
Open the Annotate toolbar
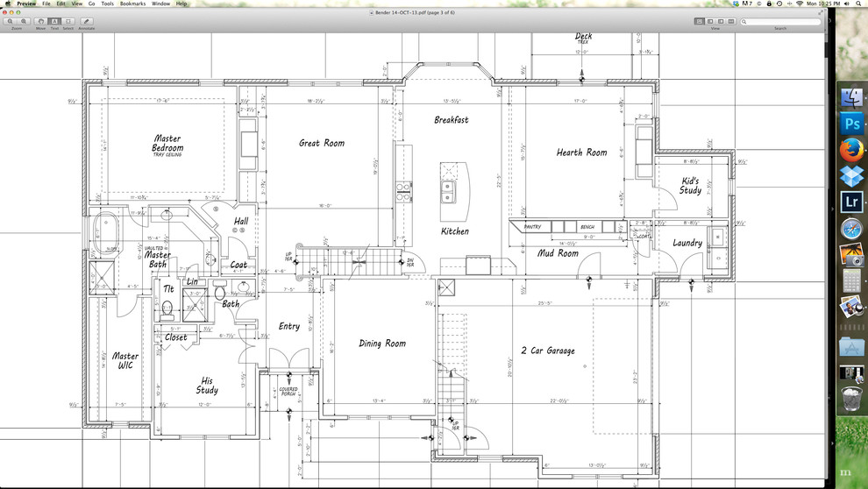click(x=86, y=21)
